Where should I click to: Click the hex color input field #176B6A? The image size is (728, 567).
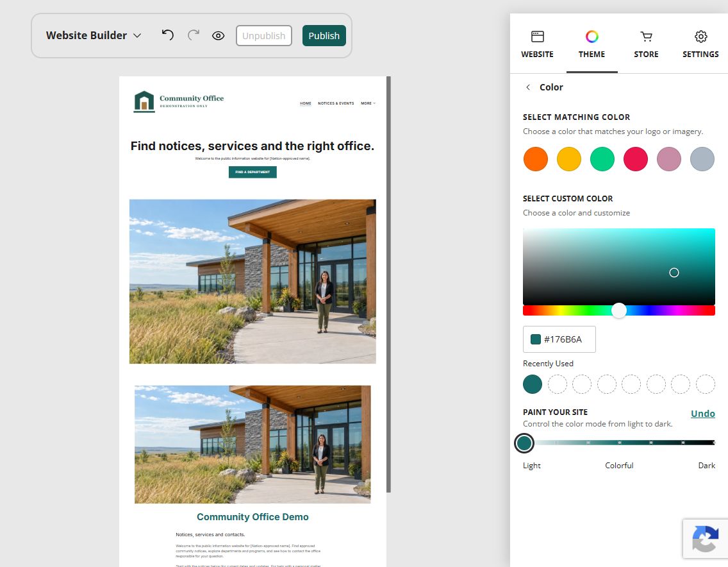[x=559, y=339]
